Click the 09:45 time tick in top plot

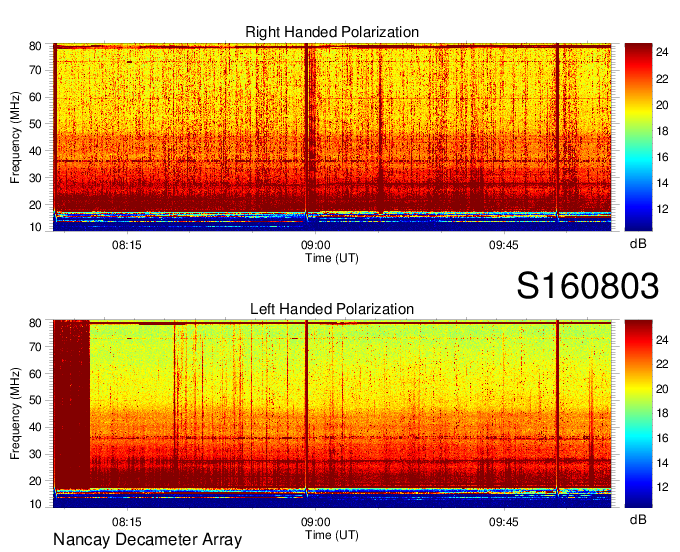503,245
